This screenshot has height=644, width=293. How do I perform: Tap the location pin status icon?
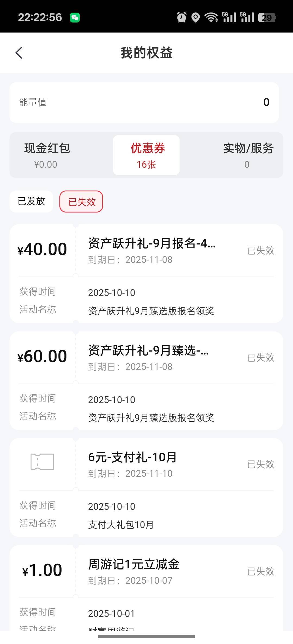[195, 18]
